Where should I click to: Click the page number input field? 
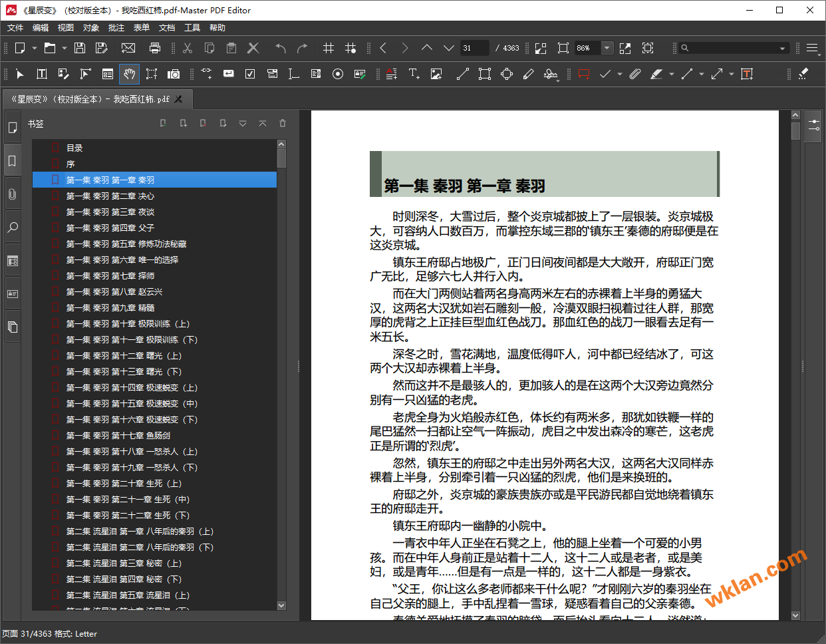[x=474, y=48]
